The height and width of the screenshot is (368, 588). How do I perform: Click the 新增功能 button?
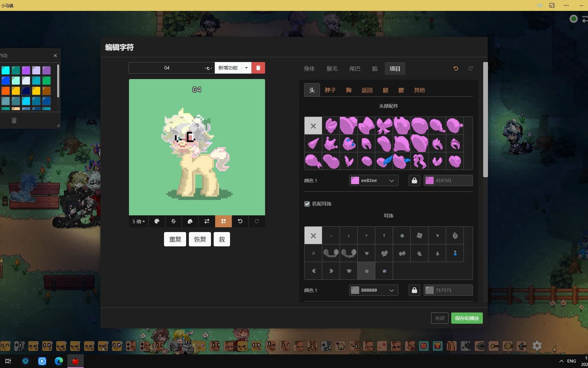(228, 68)
